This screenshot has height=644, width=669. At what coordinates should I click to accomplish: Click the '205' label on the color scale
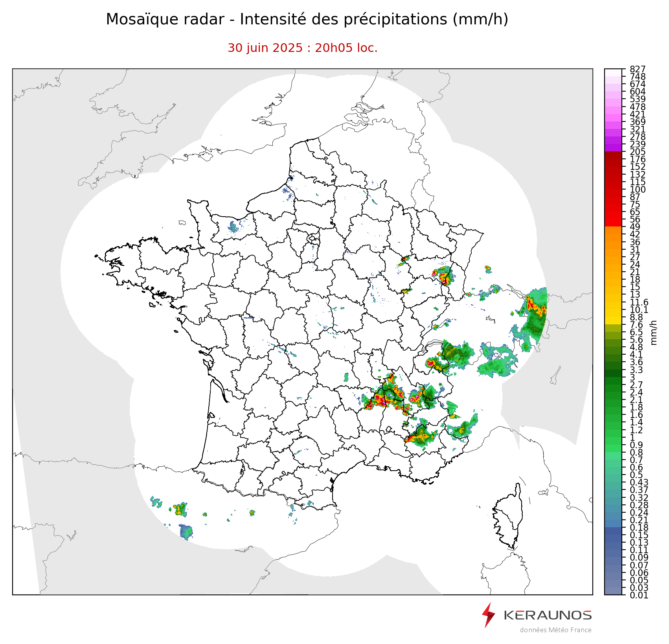(637, 152)
